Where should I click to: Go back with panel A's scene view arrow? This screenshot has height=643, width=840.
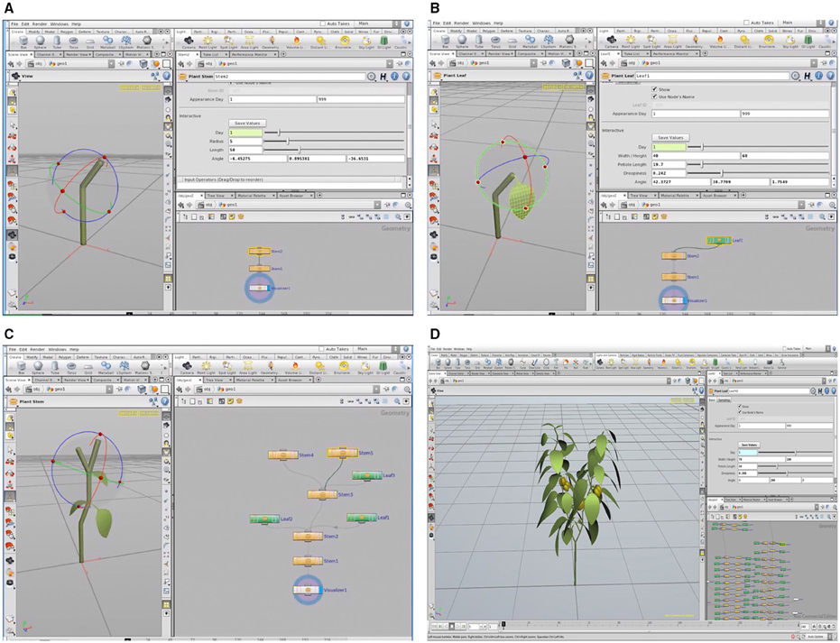pyautogui.click(x=11, y=64)
